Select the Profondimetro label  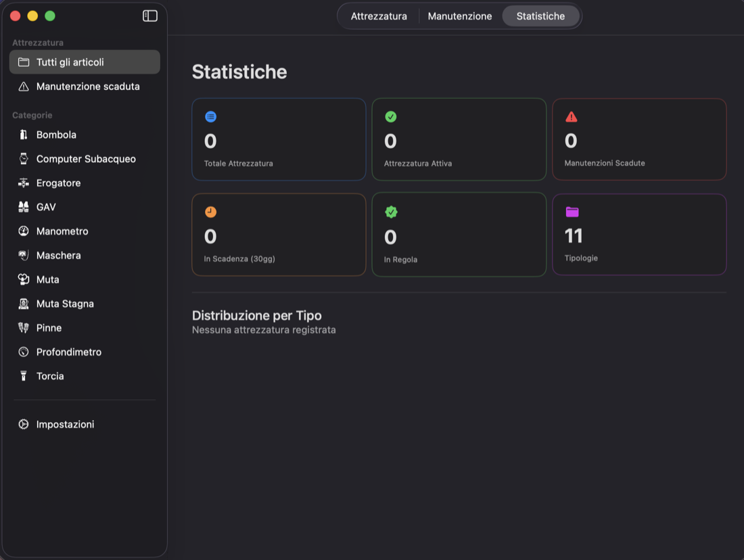(x=69, y=352)
